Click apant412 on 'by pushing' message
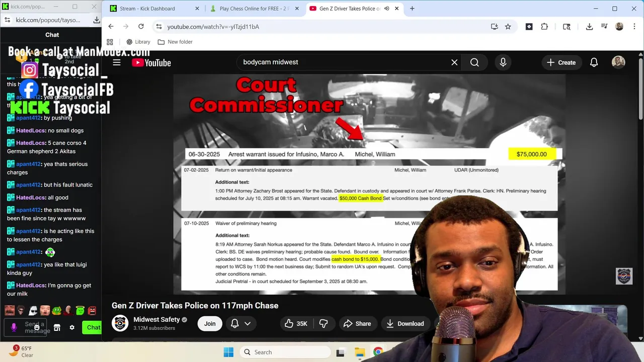644x362 pixels. pos(28,118)
